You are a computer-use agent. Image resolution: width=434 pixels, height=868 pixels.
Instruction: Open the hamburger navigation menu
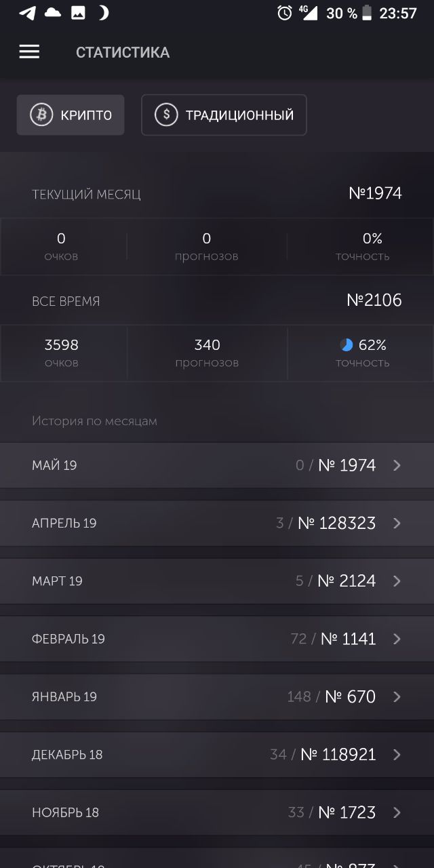pyautogui.click(x=29, y=52)
